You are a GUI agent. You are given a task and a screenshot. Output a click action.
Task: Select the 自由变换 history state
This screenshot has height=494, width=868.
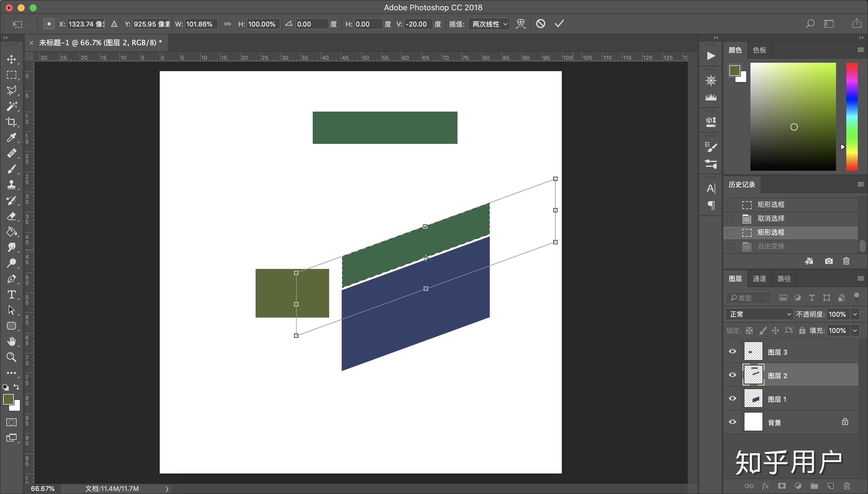(791, 246)
